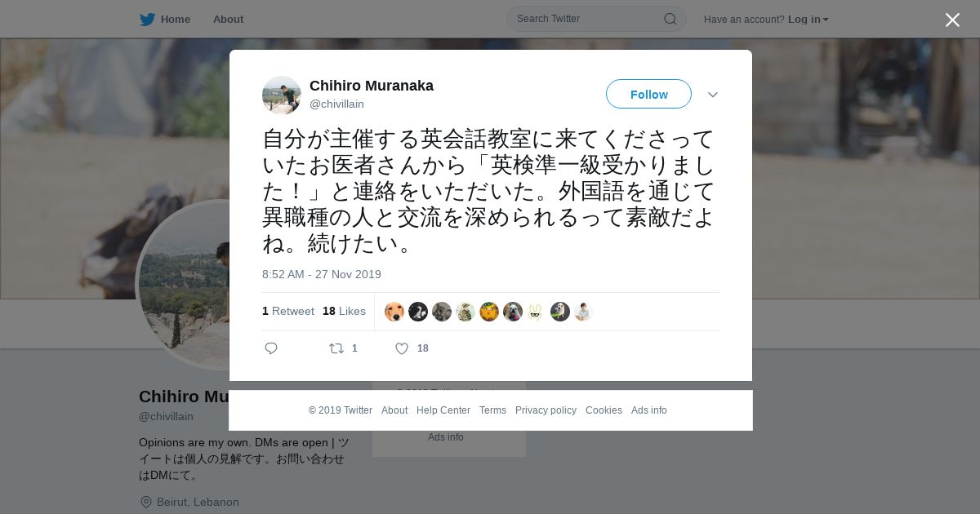Screen dimensions: 980x514
Task: Like the tweet with heart icon
Action: click(x=402, y=348)
